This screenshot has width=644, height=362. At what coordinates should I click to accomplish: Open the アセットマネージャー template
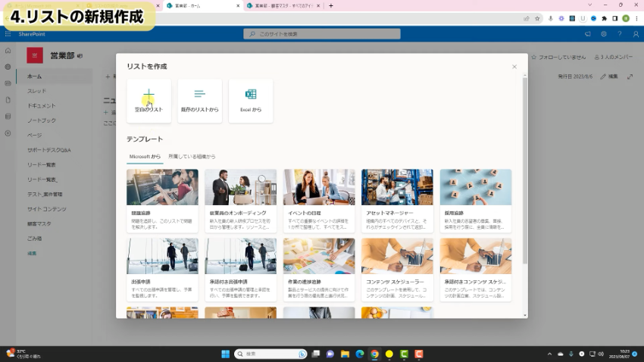click(x=397, y=200)
